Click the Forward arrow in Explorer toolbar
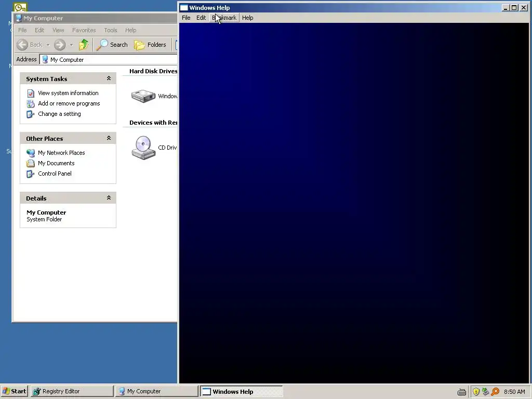This screenshot has height=399, width=532. tap(60, 45)
